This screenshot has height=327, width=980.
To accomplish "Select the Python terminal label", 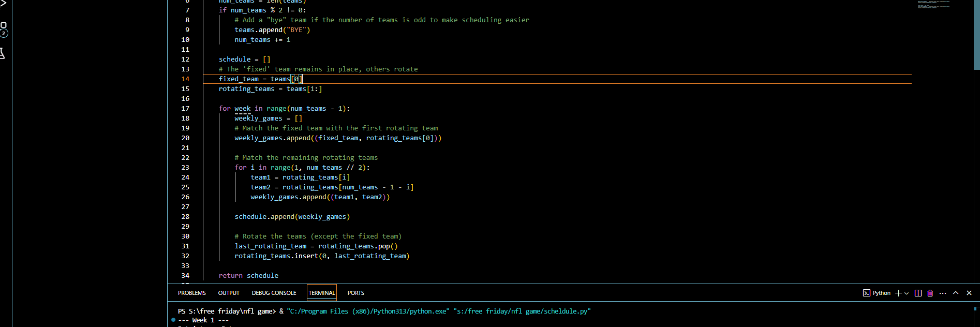I will tap(882, 293).
